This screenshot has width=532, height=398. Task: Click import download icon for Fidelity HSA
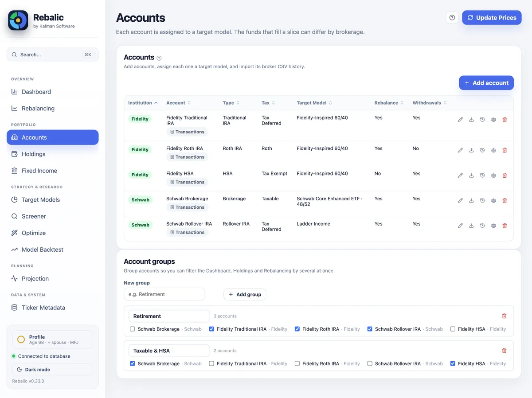pos(471,176)
